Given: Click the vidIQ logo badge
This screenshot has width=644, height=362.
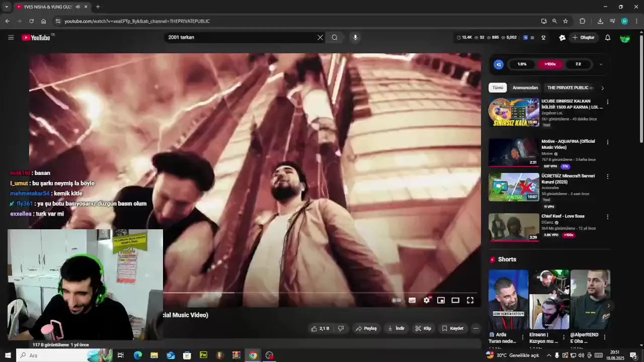Looking at the screenshot, I should coord(499,64).
